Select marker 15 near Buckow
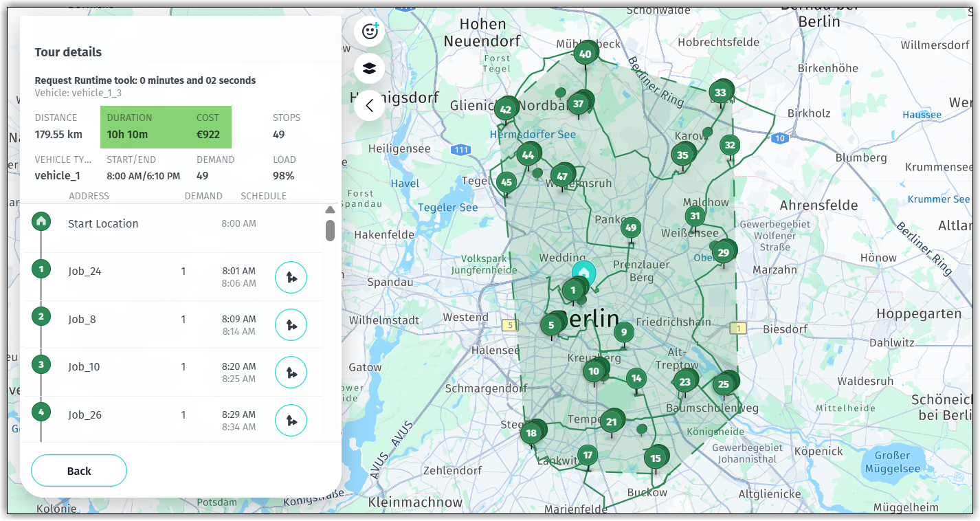Image resolution: width=980 pixels, height=521 pixels. 656,458
